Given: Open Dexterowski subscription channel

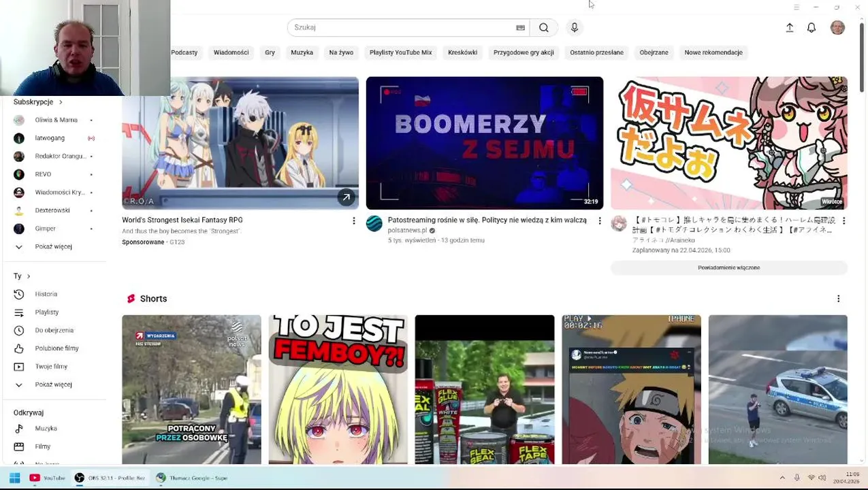Looking at the screenshot, I should 54,210.
